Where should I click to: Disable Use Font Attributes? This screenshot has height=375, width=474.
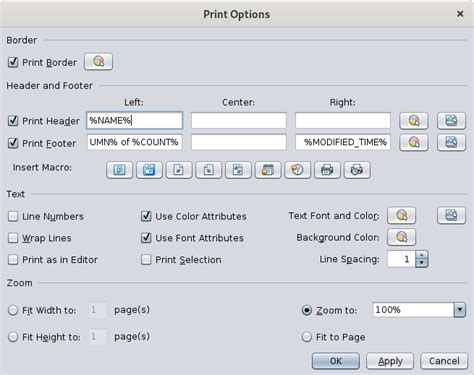[x=146, y=238]
